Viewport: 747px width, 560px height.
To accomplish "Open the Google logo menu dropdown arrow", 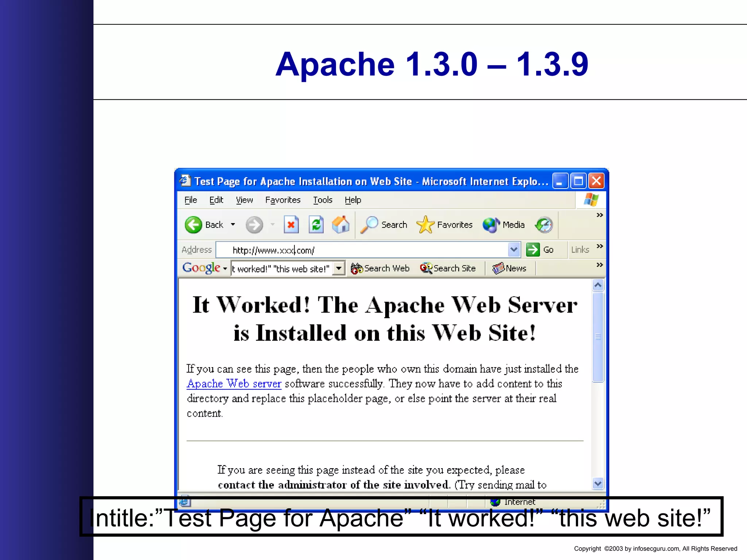I will coord(225,269).
